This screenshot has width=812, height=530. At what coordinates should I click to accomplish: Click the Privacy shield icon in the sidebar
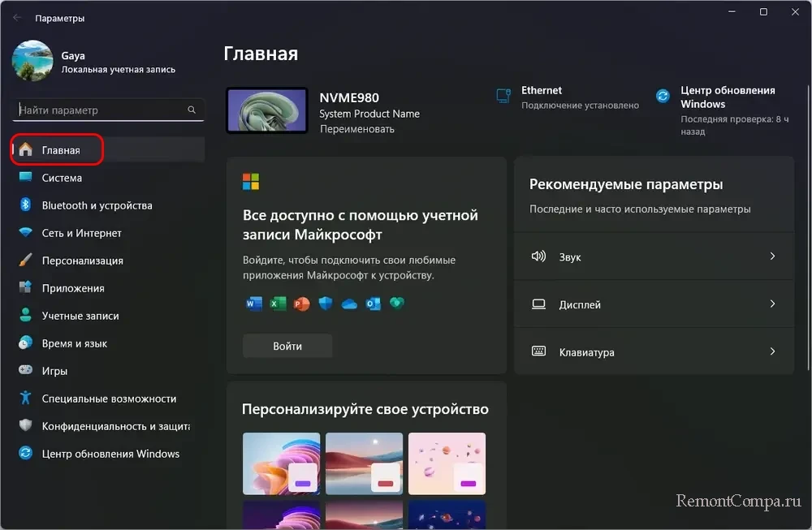25,426
